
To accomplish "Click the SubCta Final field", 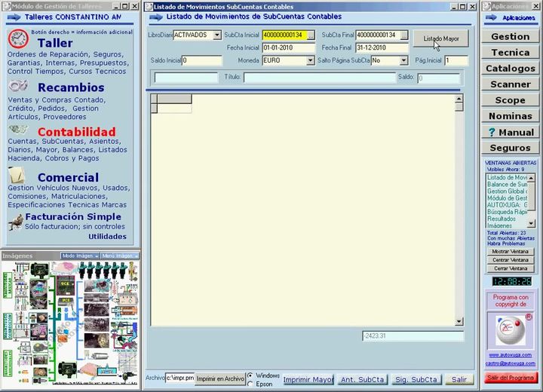I will (378, 35).
